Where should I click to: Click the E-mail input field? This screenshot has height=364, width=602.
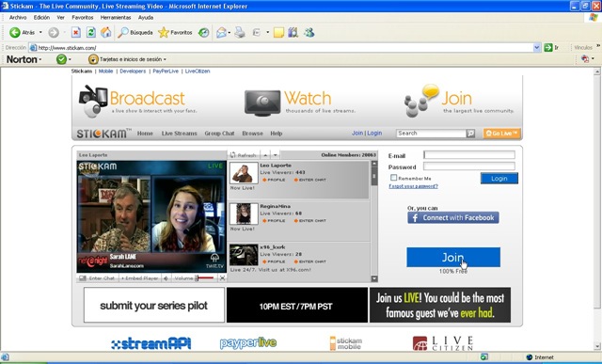pyautogui.click(x=469, y=155)
